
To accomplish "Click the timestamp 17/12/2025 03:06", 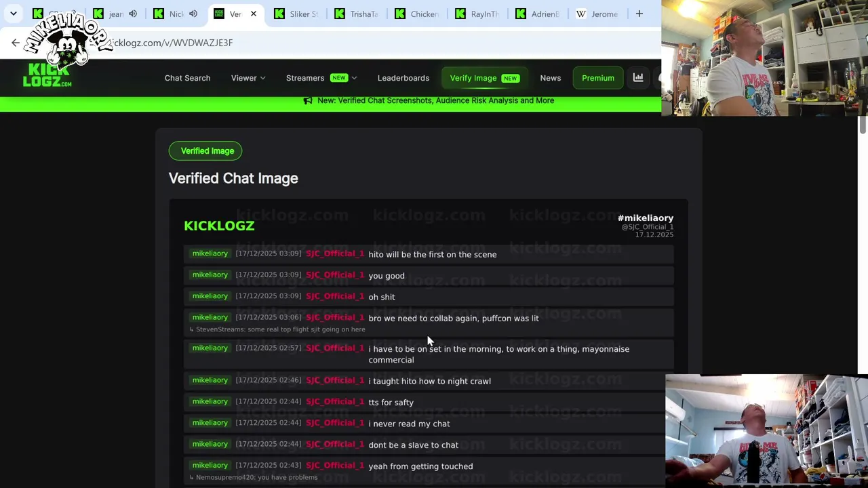I will pyautogui.click(x=269, y=317).
